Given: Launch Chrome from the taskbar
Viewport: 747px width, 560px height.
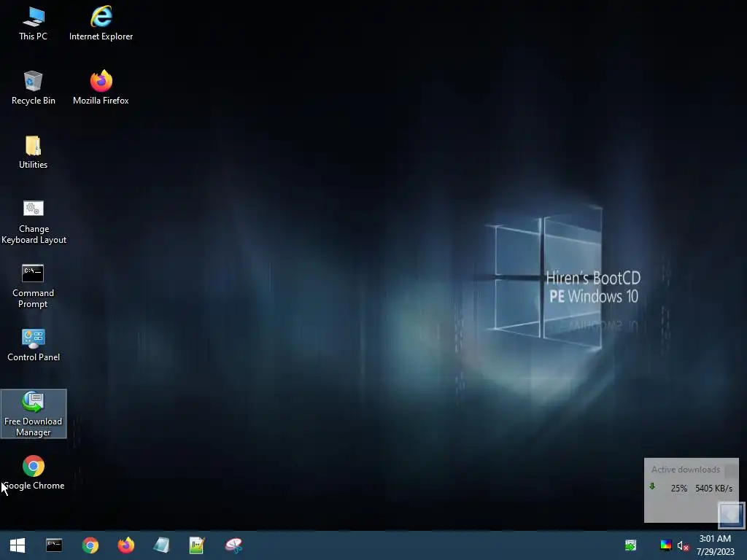Looking at the screenshot, I should (90, 545).
